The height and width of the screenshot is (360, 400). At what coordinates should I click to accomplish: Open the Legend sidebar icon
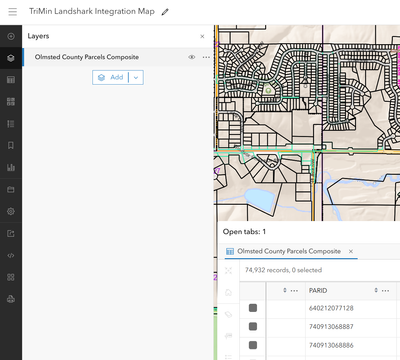click(11, 124)
